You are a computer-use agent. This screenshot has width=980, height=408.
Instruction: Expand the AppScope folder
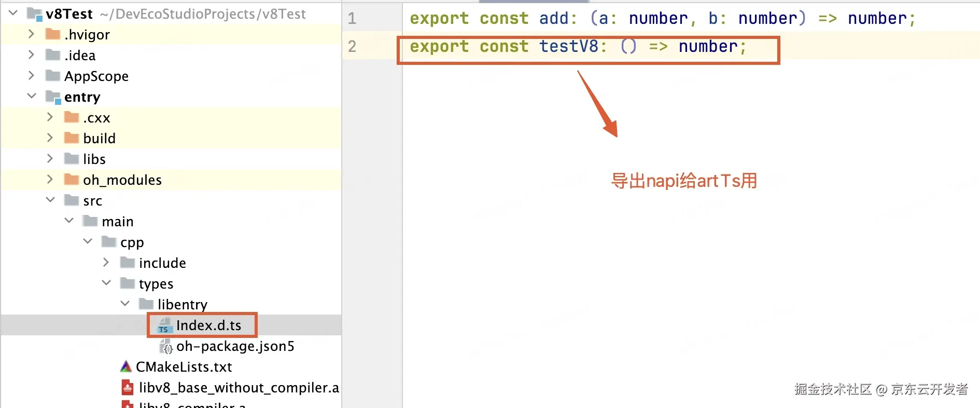click(x=31, y=75)
